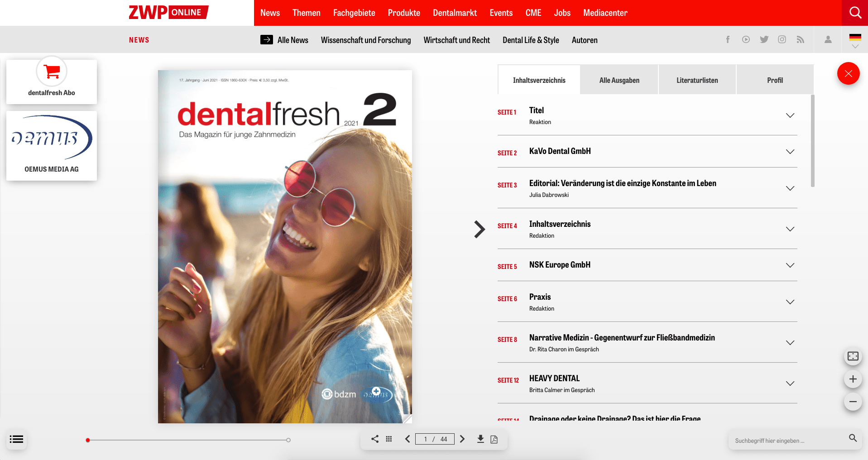Zoom in with the plus button
Viewport: 868px width, 460px height.
tap(853, 379)
